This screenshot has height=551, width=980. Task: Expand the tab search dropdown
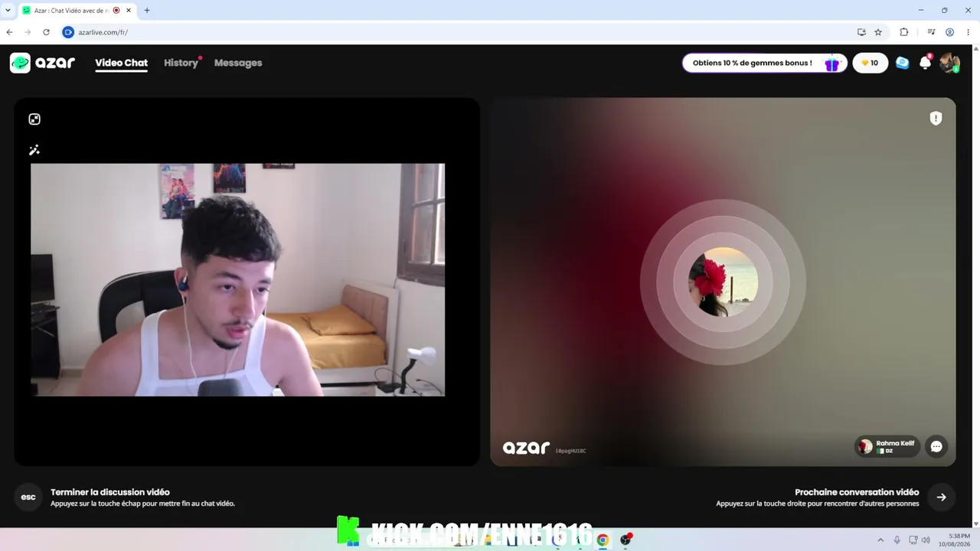pos(8,11)
